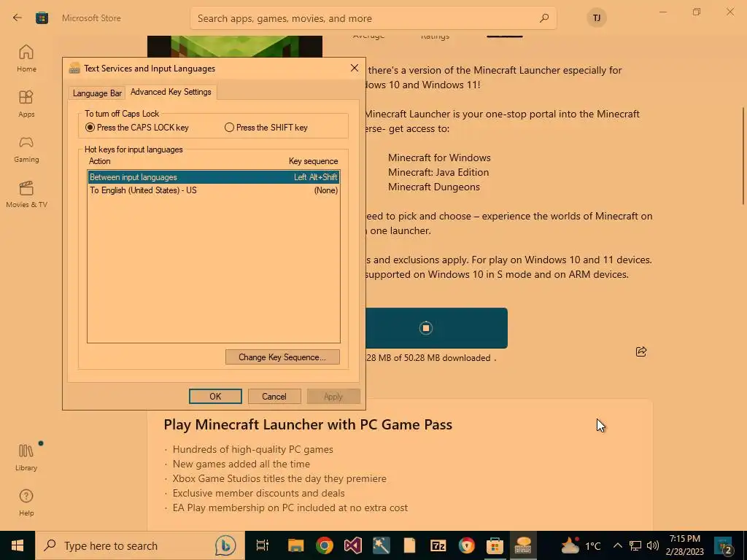Cancel the Text Services dialog

tap(274, 396)
